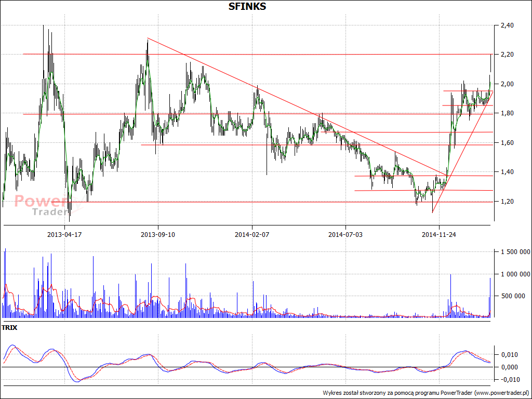This screenshot has width=532, height=399.
Task: Click the 500 000 volume label
Action: pos(513,296)
